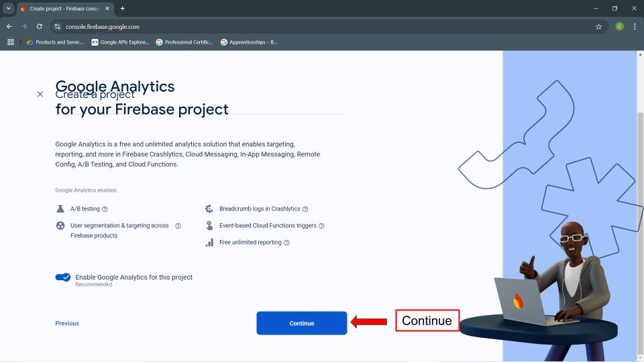Minimize the Chrome window
644x362 pixels.
(x=596, y=8)
